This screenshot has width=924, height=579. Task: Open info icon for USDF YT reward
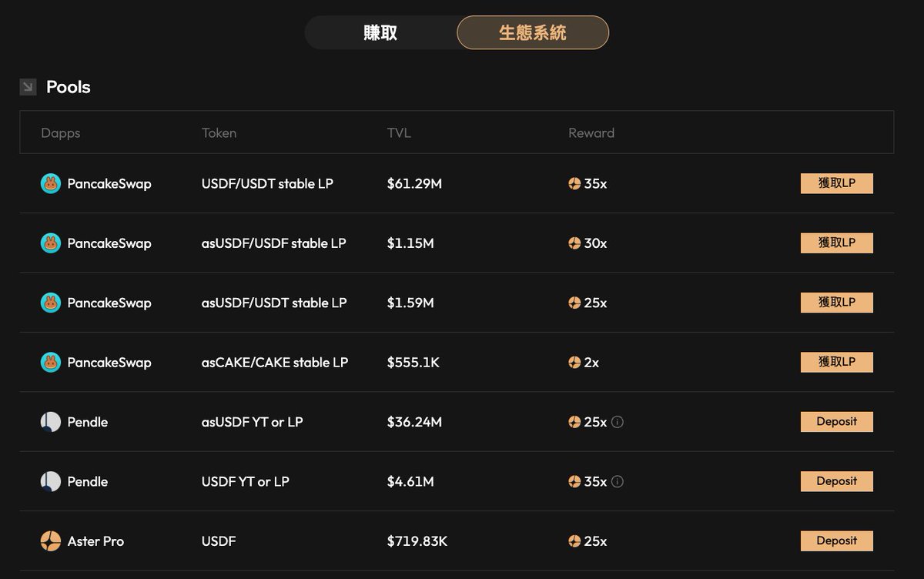tap(618, 482)
